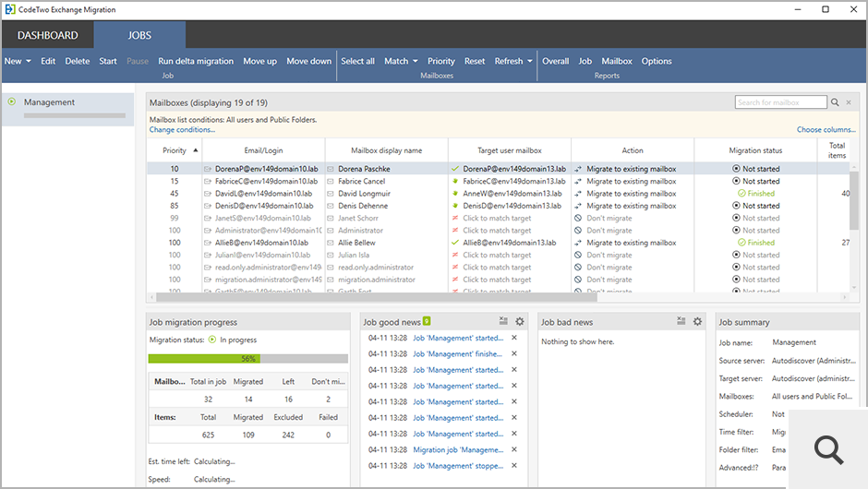Open Job good news settings gear
The height and width of the screenshot is (489, 868).
[x=520, y=321]
